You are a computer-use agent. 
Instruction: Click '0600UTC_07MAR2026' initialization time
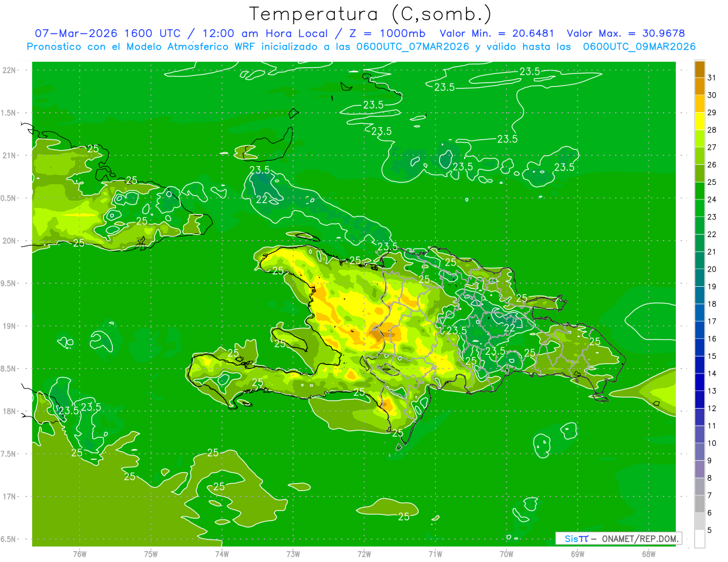point(414,46)
